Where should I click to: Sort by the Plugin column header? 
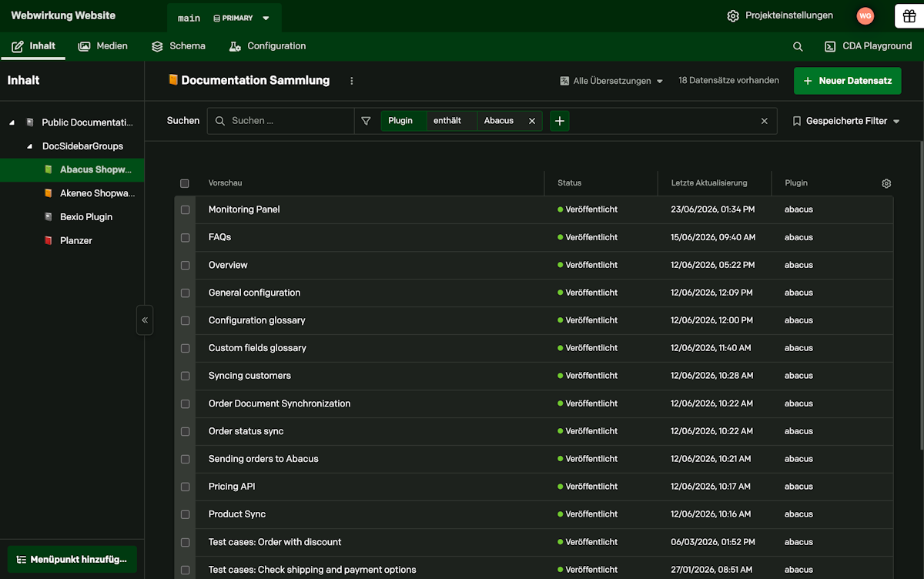tap(796, 183)
